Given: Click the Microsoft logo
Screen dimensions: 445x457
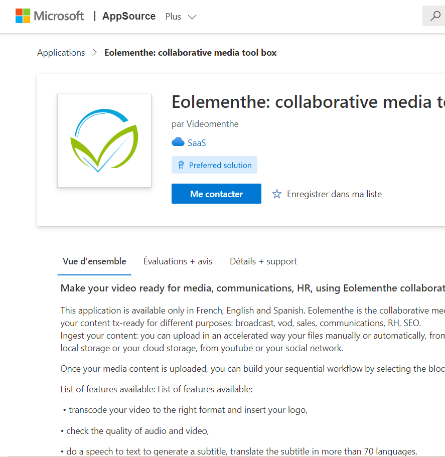Looking at the screenshot, I should 49,16.
